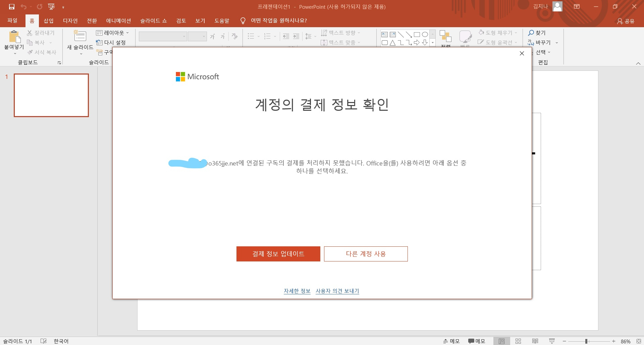Open the 레이아웃 (Layout) dropdown
This screenshot has height=345, width=644.
coord(112,33)
